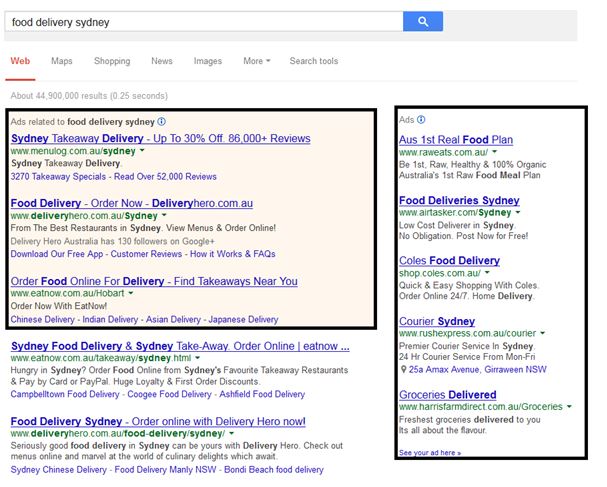Click 'Ashfield Food Delivery' sitelink
The image size is (607, 487).
pos(262,394)
